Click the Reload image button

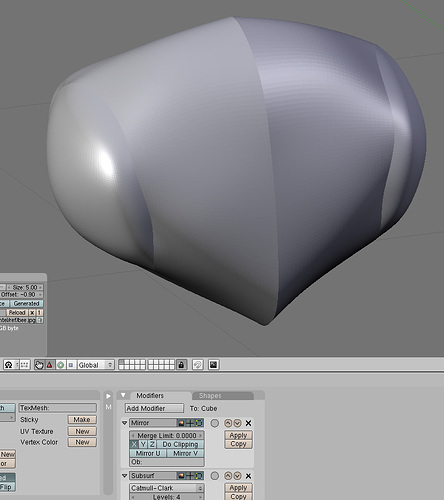pyautogui.click(x=17, y=313)
